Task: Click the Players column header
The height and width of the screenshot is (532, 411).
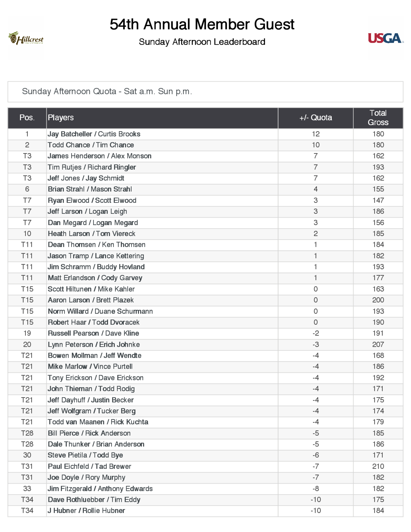Action: 61,118
